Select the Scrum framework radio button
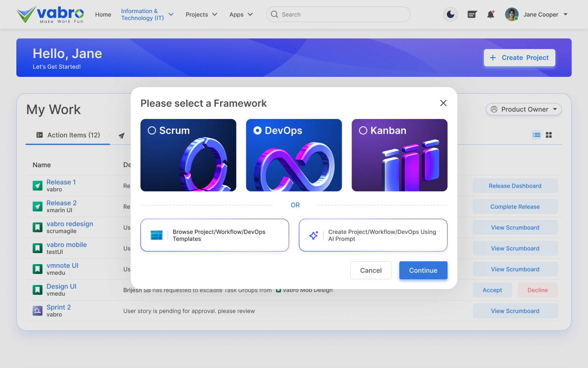 (x=152, y=130)
